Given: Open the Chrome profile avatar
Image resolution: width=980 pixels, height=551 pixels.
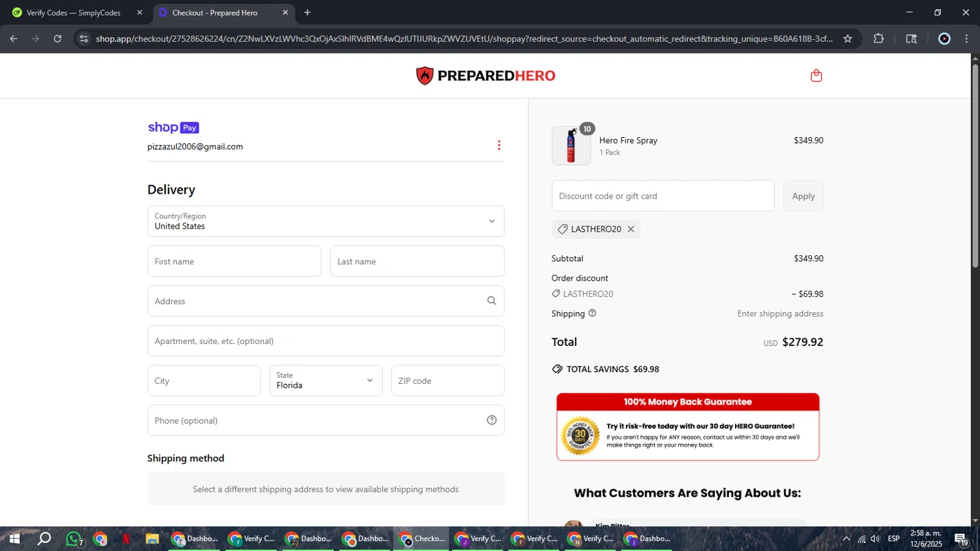Looking at the screenshot, I should (944, 39).
